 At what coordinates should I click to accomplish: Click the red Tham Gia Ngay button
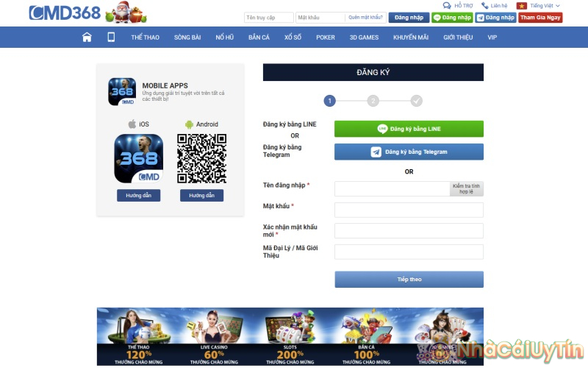tap(540, 18)
